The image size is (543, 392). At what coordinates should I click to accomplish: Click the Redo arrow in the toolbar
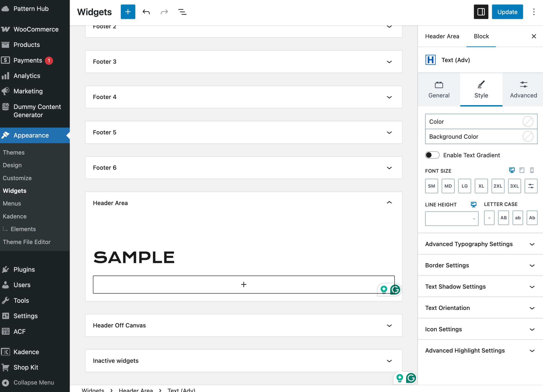(x=164, y=12)
